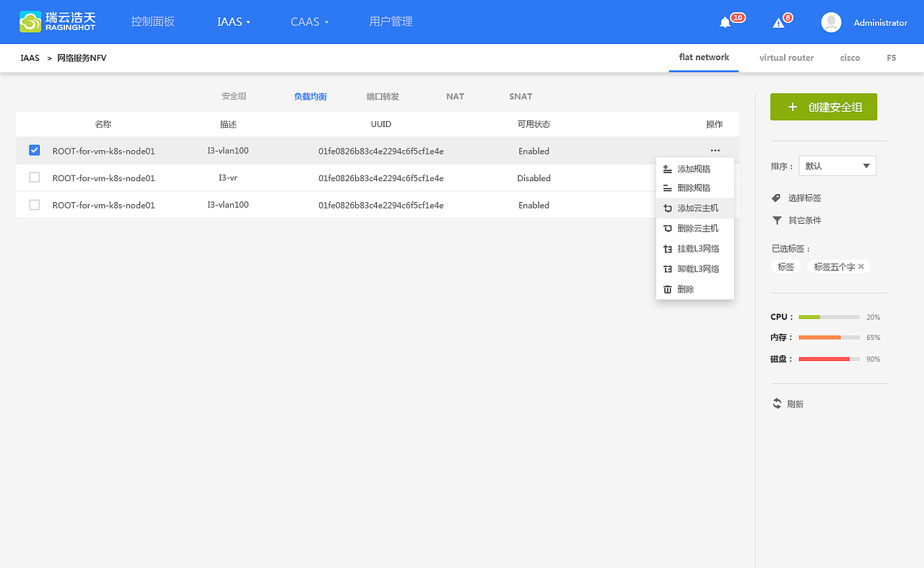Choose 挂载L3网络 from the actions menu
Image resolution: width=924 pixels, height=568 pixels.
tap(694, 249)
